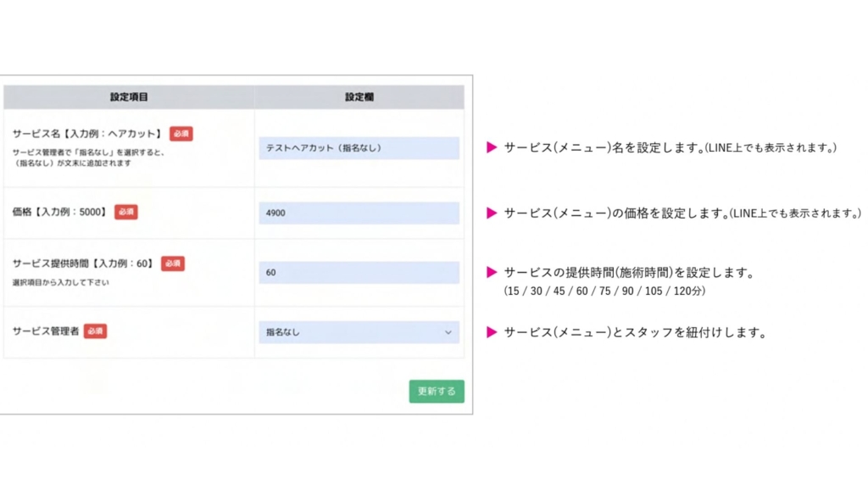Click the 設定項目 column header
Image resolution: width=868 pixels, height=488 pixels.
coord(129,97)
